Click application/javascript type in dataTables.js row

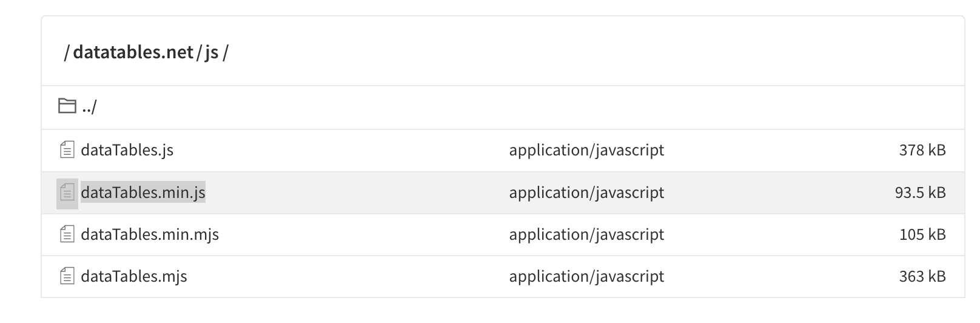(586, 150)
